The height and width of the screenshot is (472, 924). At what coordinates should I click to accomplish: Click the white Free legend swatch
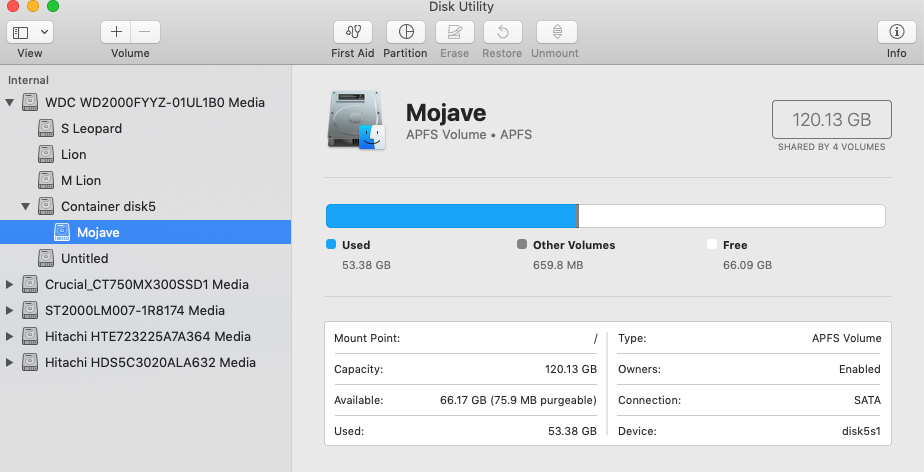pyautogui.click(x=712, y=244)
